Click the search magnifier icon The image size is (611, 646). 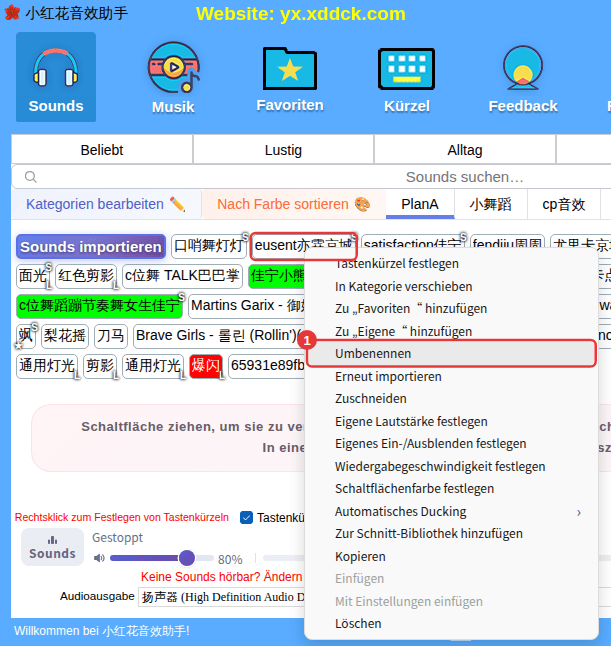[x=30, y=177]
